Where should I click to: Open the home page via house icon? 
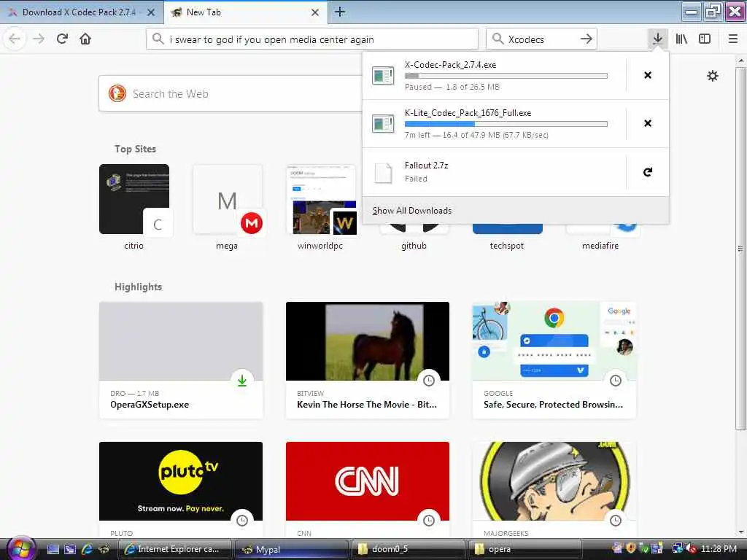coord(85,39)
